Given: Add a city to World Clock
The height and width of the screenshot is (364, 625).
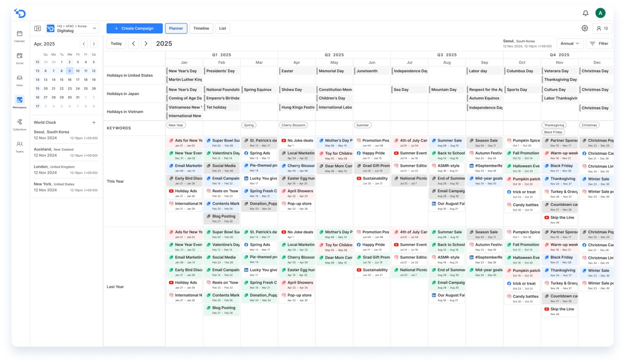Looking at the screenshot, I should (94, 122).
